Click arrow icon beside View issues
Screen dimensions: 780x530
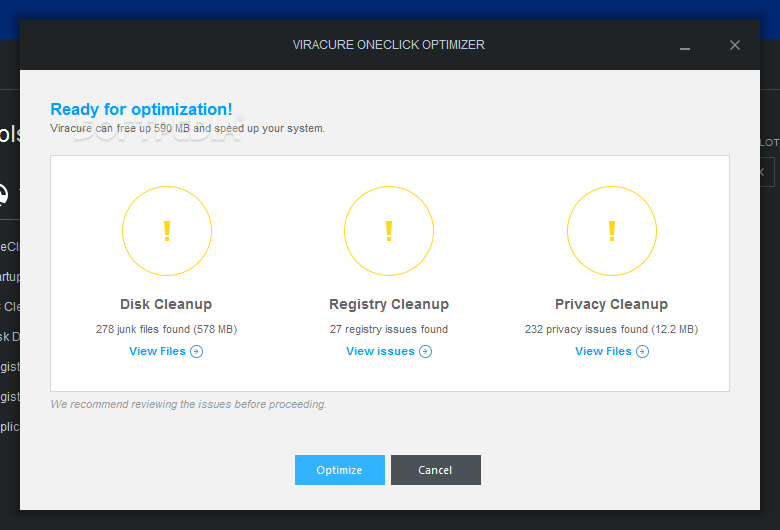coord(425,352)
